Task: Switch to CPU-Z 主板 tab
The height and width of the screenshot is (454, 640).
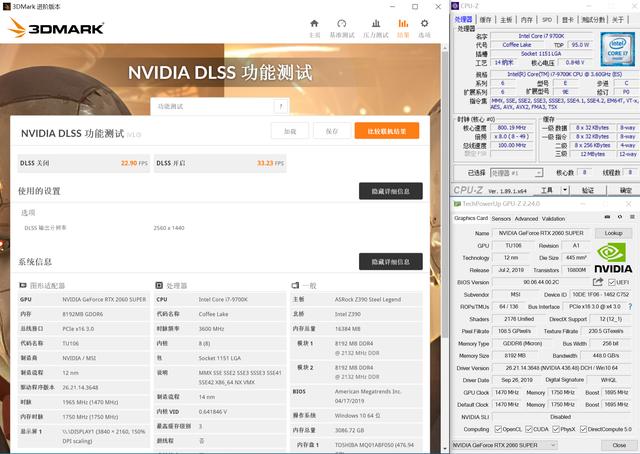Action: (506, 20)
